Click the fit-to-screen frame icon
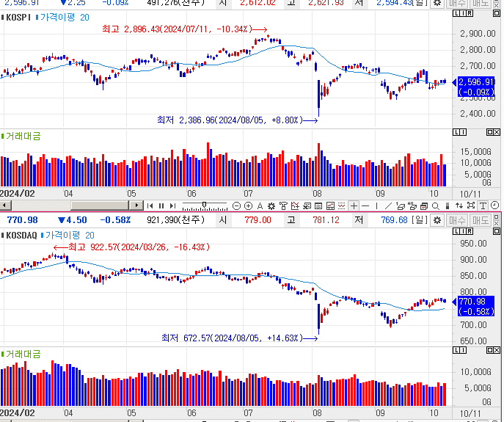 click(471, 205)
